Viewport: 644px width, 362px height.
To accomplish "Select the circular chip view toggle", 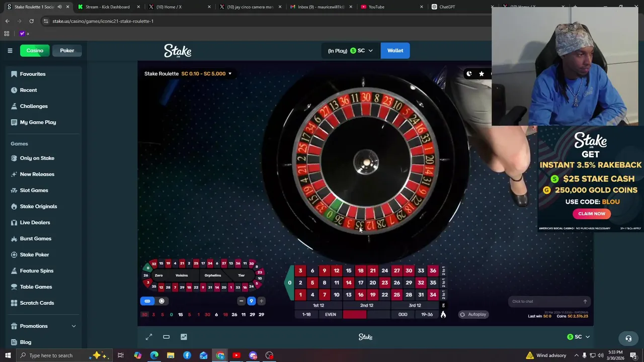I will [162, 301].
